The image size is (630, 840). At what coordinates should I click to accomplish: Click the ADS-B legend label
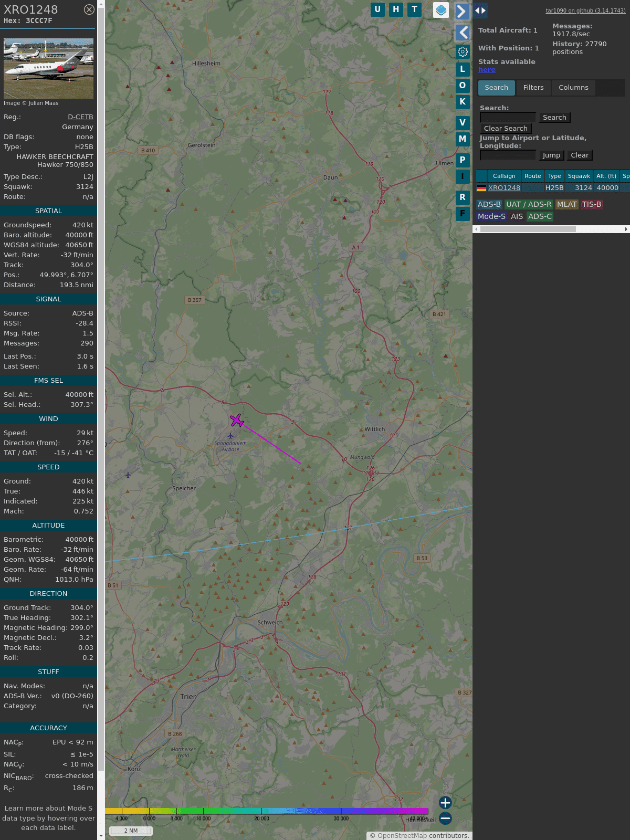click(489, 205)
